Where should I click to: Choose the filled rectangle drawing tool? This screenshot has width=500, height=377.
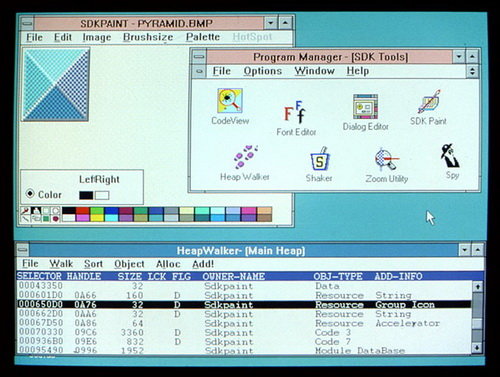(46, 219)
